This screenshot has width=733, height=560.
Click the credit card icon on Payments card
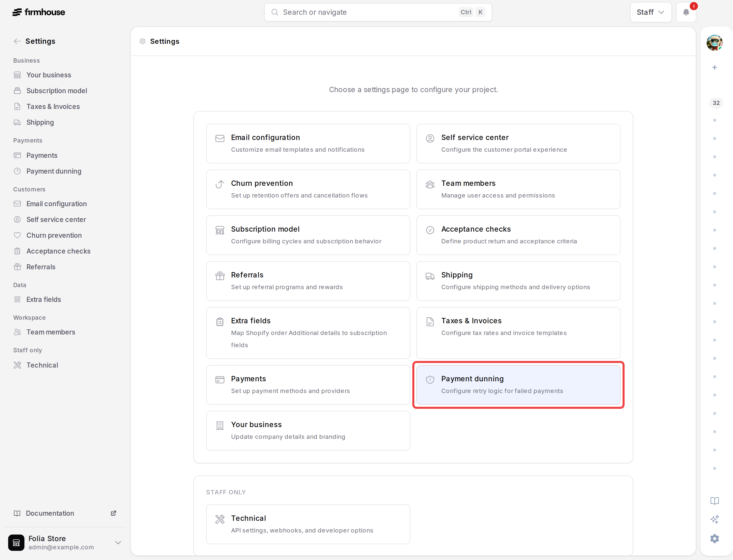point(220,380)
